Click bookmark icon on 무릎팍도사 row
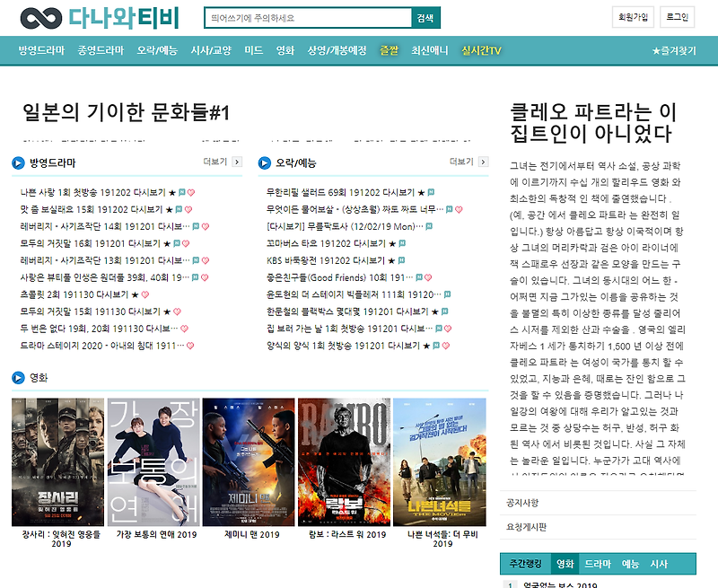The height and width of the screenshot is (588, 718). (x=429, y=226)
